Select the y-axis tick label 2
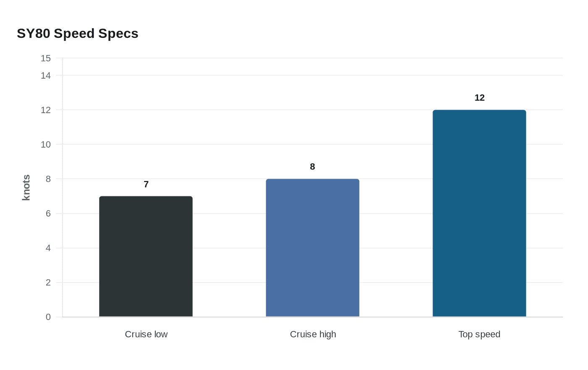This screenshot has width=588, height=370. [x=48, y=283]
